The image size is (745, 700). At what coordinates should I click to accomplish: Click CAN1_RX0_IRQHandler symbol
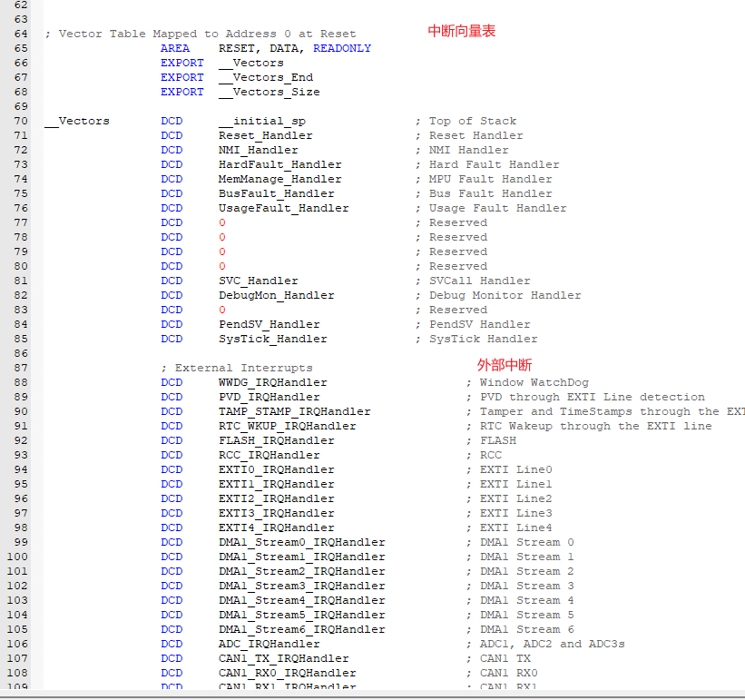288,673
